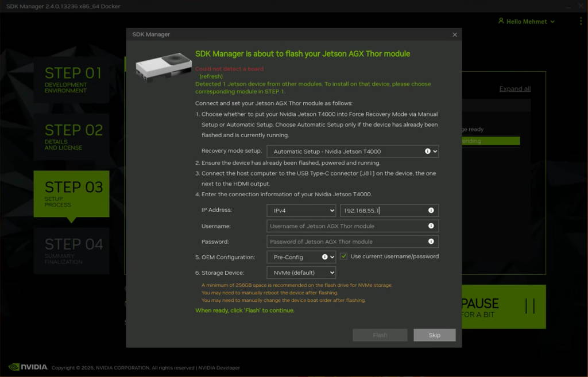588x377 pixels.
Task: Click the Jetson module thumbnail image
Action: [x=163, y=68]
